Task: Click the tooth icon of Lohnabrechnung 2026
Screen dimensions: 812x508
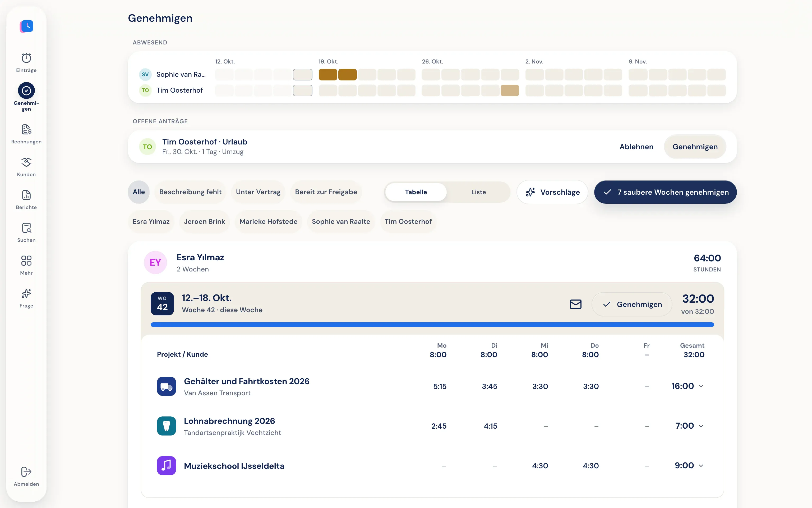Action: click(x=167, y=426)
